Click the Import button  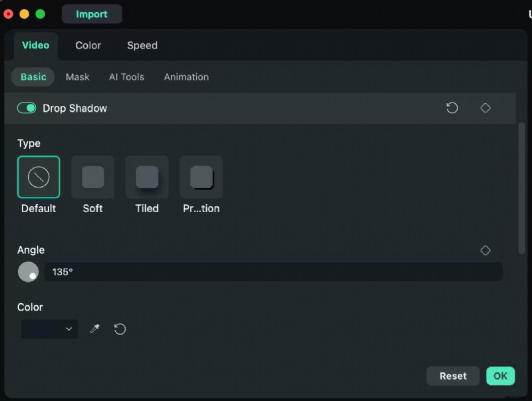[92, 13]
